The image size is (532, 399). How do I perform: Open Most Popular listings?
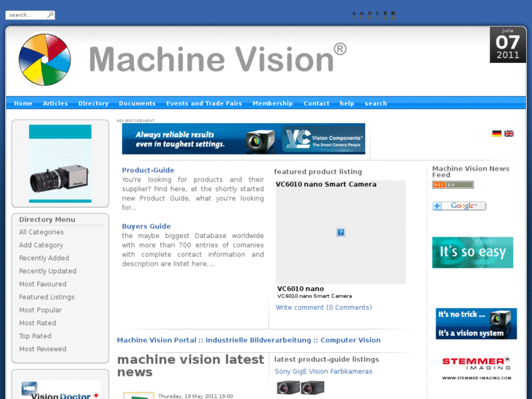click(x=40, y=310)
